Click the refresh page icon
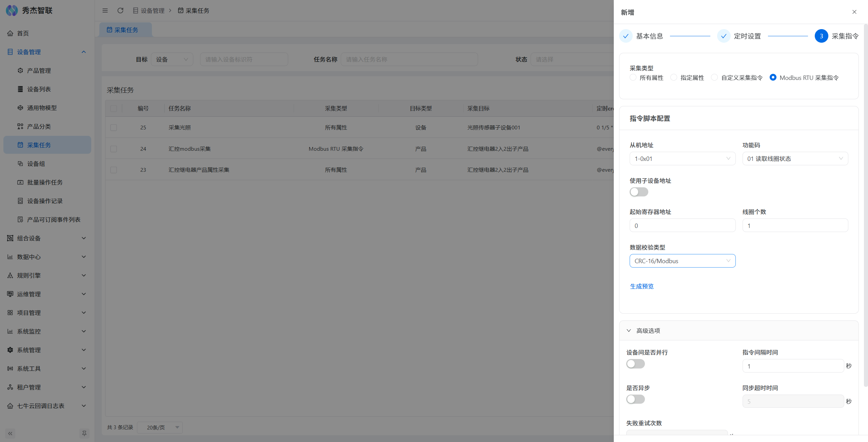This screenshot has height=442, width=868. pos(120,10)
